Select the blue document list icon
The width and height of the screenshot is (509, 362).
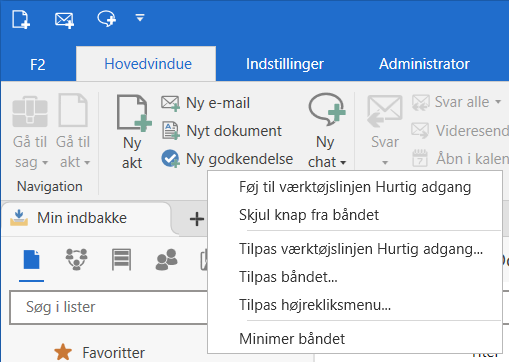point(32,260)
